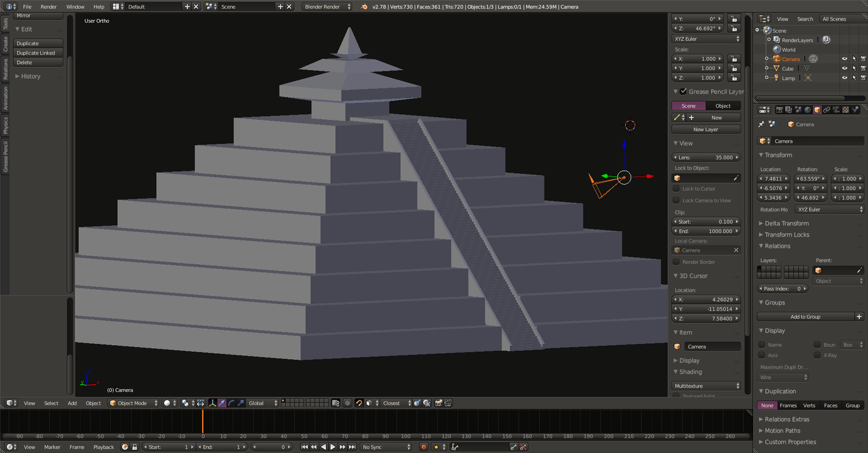Click eyedropper in Lock to Object field
The image size is (868, 453).
tap(736, 178)
